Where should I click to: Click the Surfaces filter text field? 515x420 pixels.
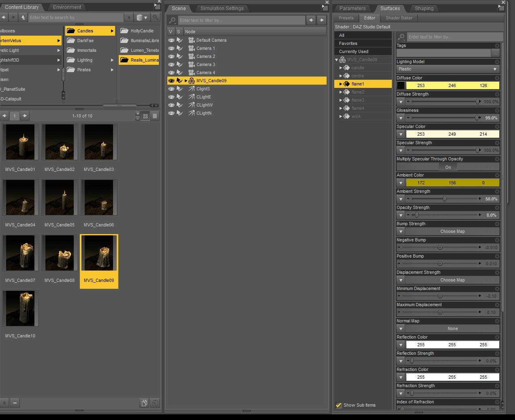point(455,37)
